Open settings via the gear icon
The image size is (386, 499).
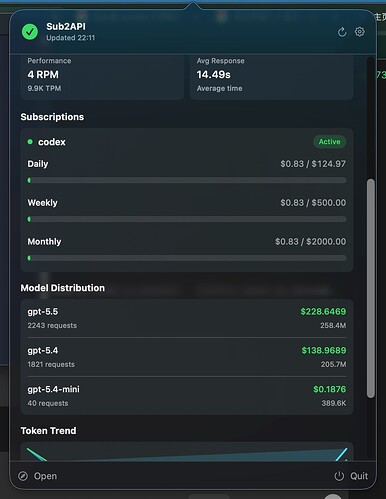coord(360,32)
